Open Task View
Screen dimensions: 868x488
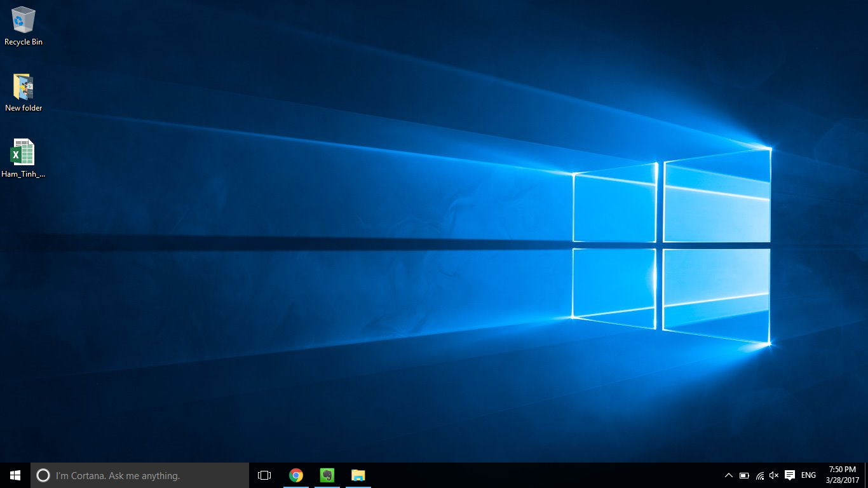pyautogui.click(x=263, y=475)
